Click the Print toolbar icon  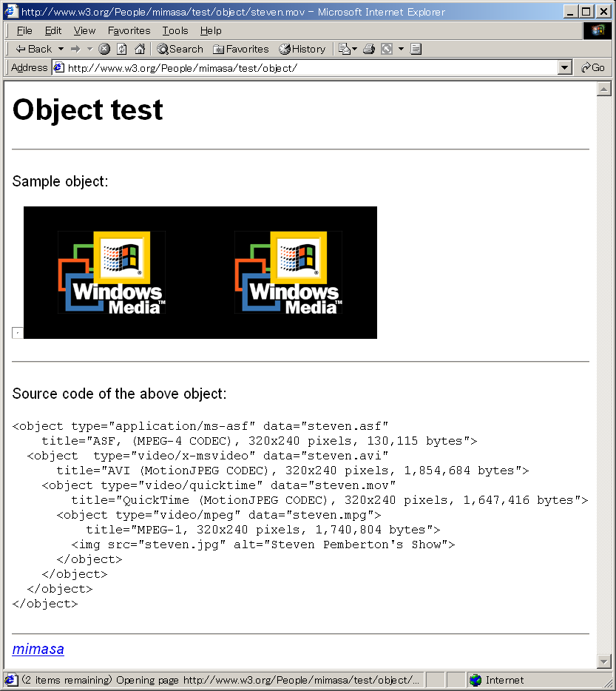pos(369,49)
